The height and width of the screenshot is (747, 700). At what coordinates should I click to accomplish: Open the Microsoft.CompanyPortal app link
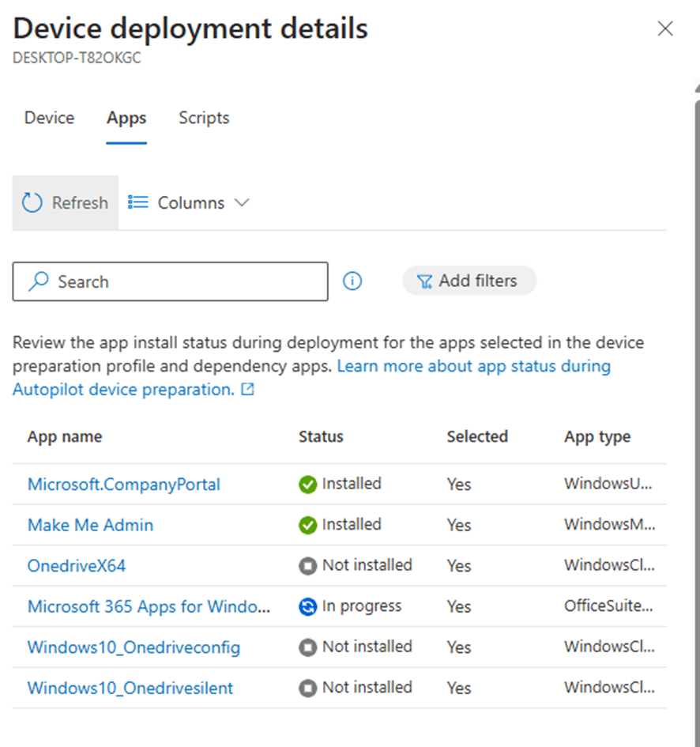[x=124, y=485]
